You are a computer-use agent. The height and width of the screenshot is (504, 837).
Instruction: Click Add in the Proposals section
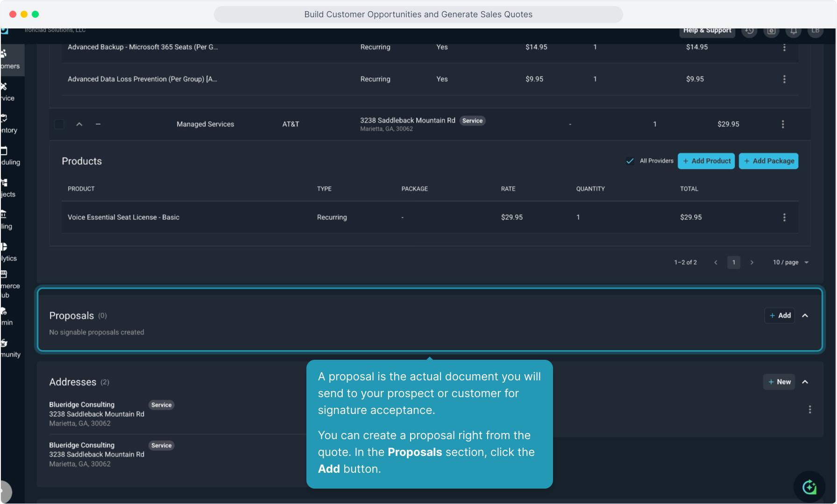[780, 316]
